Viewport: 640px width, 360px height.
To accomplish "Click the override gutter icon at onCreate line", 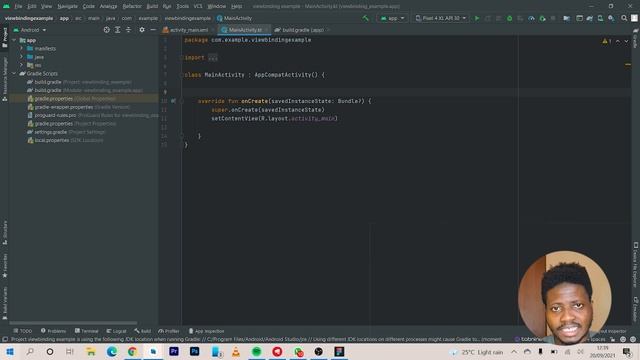I will coord(173,101).
